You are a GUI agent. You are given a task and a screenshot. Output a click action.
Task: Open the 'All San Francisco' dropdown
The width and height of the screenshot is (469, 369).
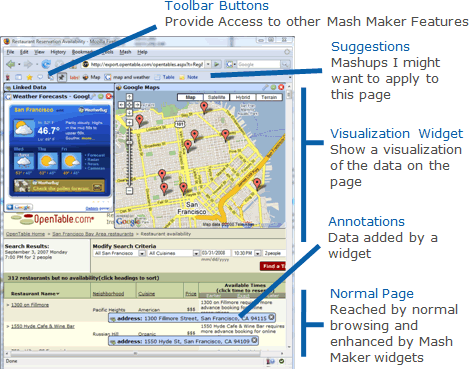119,253
